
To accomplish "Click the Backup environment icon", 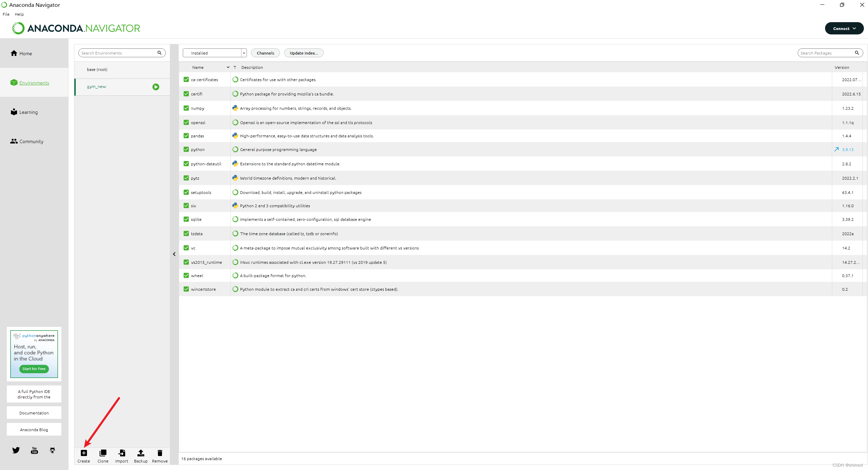I will tap(141, 453).
